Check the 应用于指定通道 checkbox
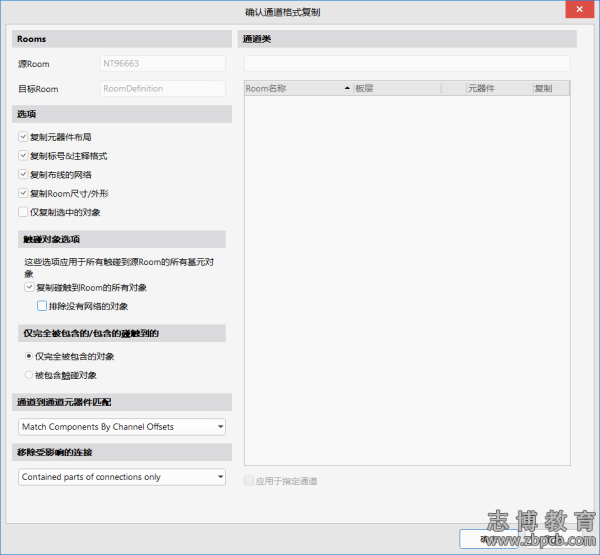 (x=249, y=481)
